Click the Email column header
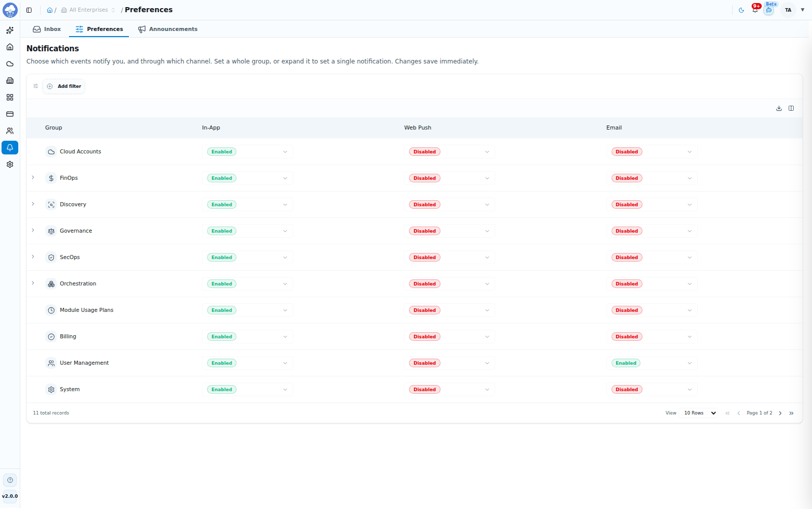This screenshot has height=509, width=812. coord(614,128)
